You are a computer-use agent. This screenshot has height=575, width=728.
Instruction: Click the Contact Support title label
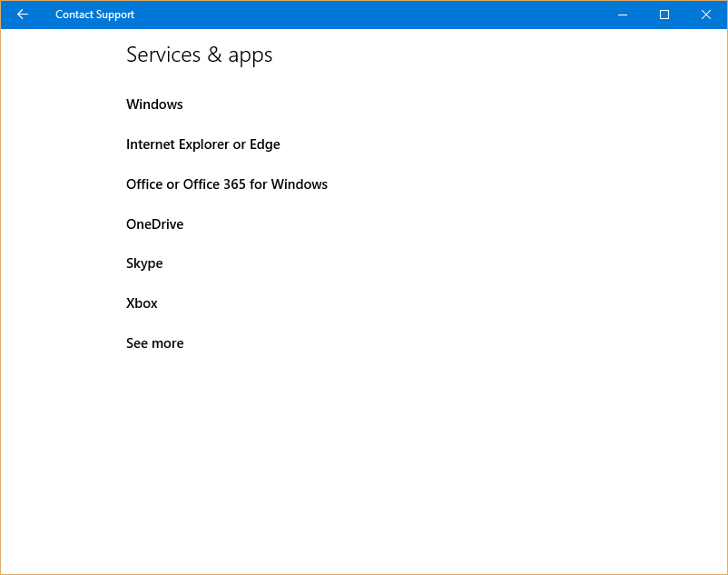pos(94,15)
